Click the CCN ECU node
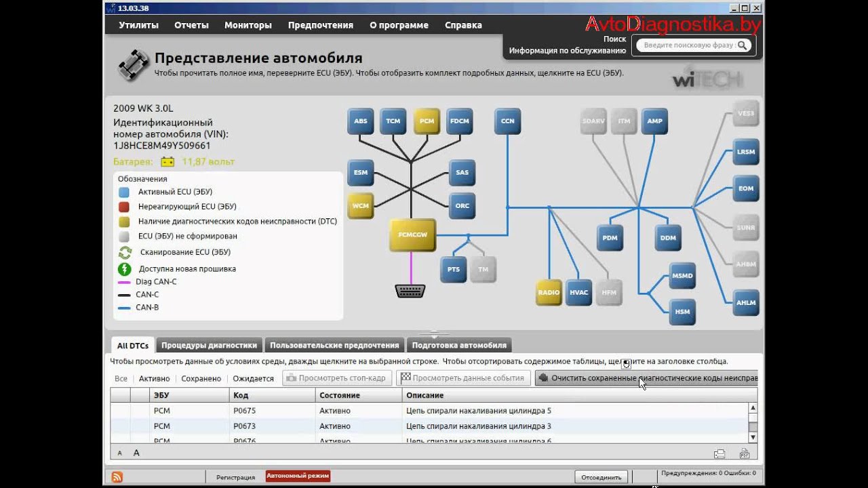 click(508, 121)
